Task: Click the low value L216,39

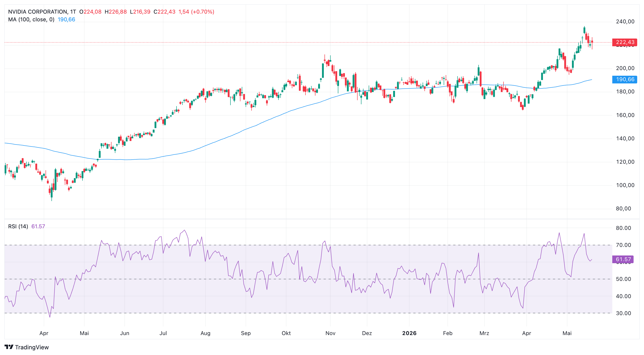Action: (x=140, y=12)
